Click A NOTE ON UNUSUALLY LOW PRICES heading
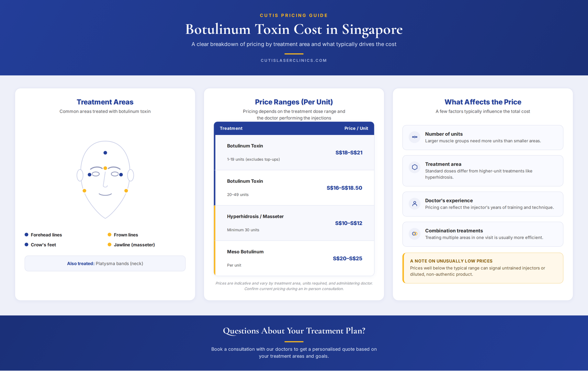 (x=451, y=261)
